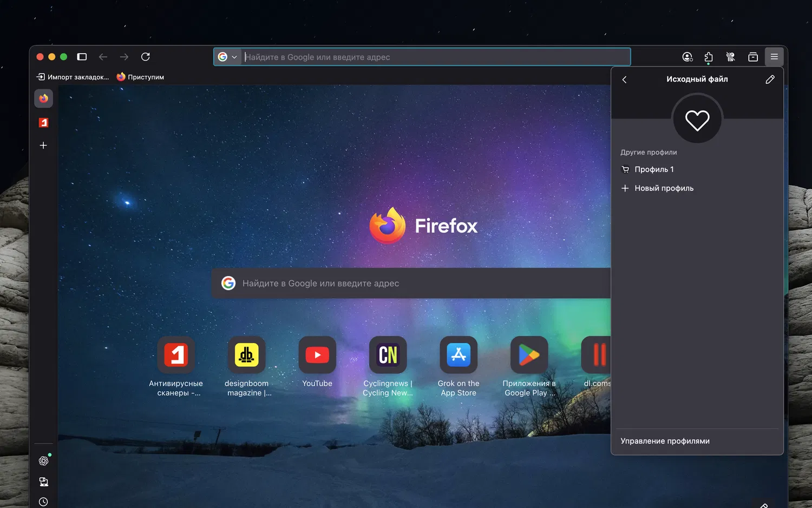Open the Cyclingnews shortcut tile
The image size is (812, 508).
click(388, 366)
